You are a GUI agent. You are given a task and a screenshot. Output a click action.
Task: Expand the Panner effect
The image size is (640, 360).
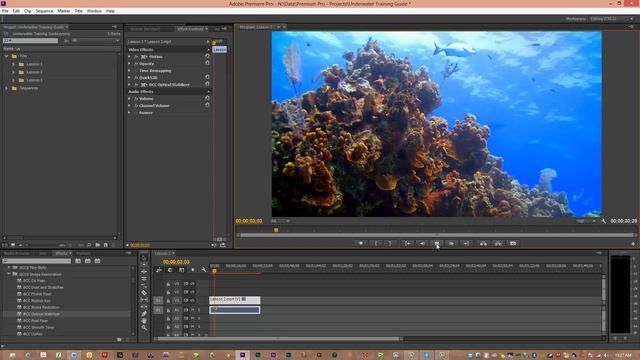(x=130, y=112)
